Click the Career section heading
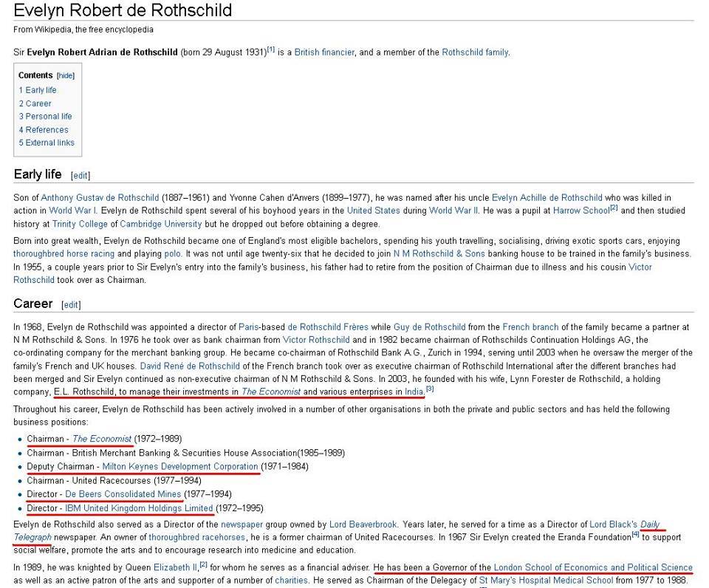Screen dimensions: 709x588 click(x=33, y=304)
